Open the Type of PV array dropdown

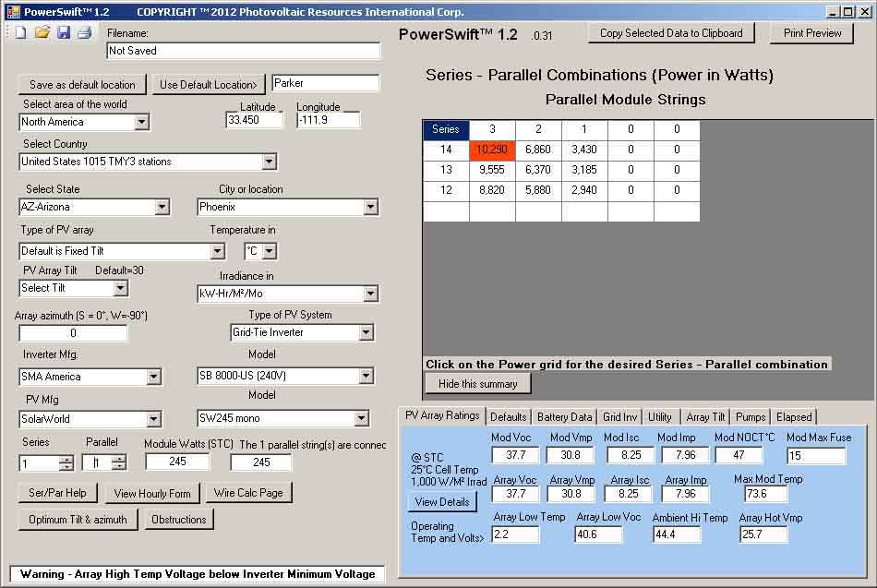[218, 251]
